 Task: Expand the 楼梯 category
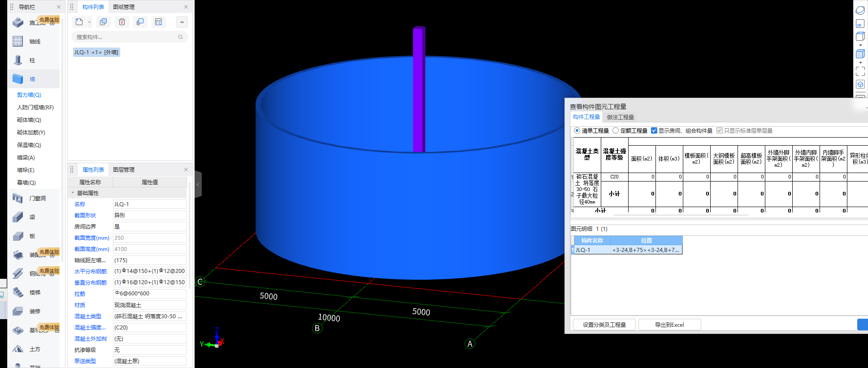pyautogui.click(x=34, y=292)
